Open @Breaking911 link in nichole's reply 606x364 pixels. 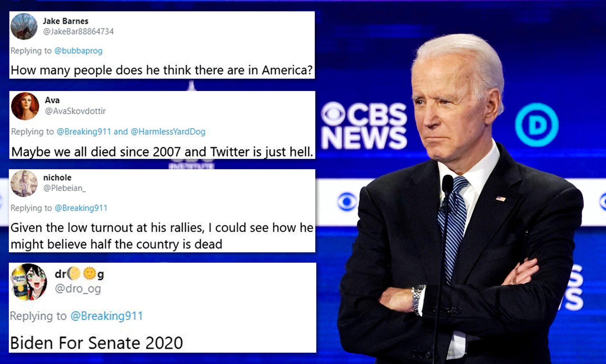click(x=81, y=208)
